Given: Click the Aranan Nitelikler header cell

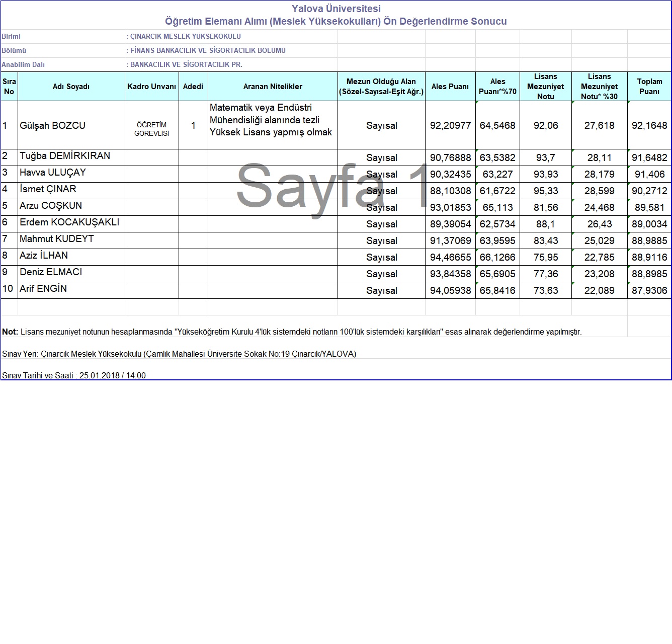Looking at the screenshot, I should pyautogui.click(x=273, y=87).
